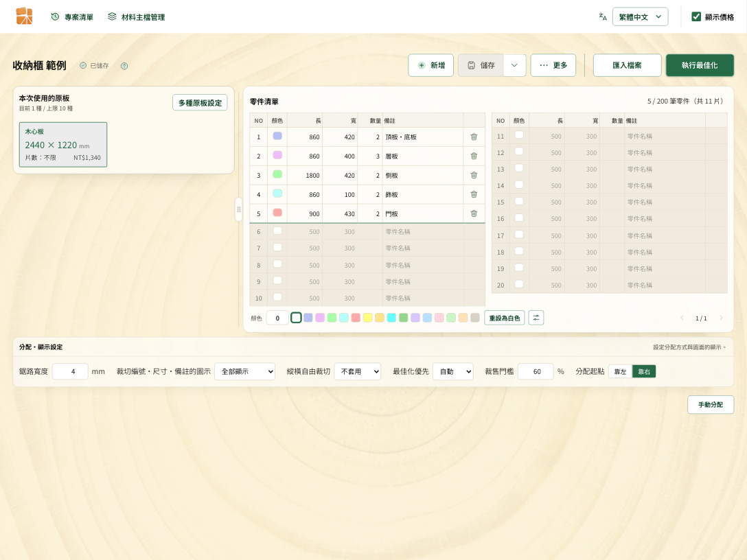The height and width of the screenshot is (560, 747).
Task: Click the orange app logo
Action: 24,16
